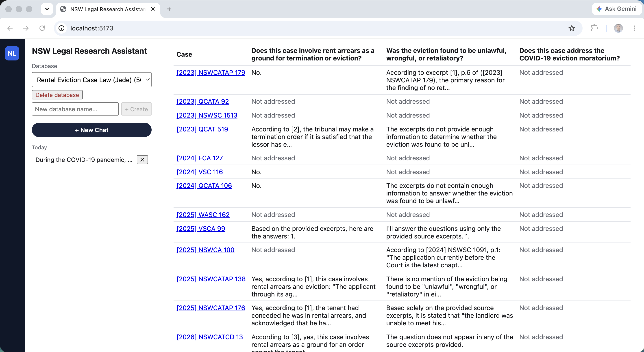
Task: Open case link [2023] QCATA 92
Action: point(202,102)
